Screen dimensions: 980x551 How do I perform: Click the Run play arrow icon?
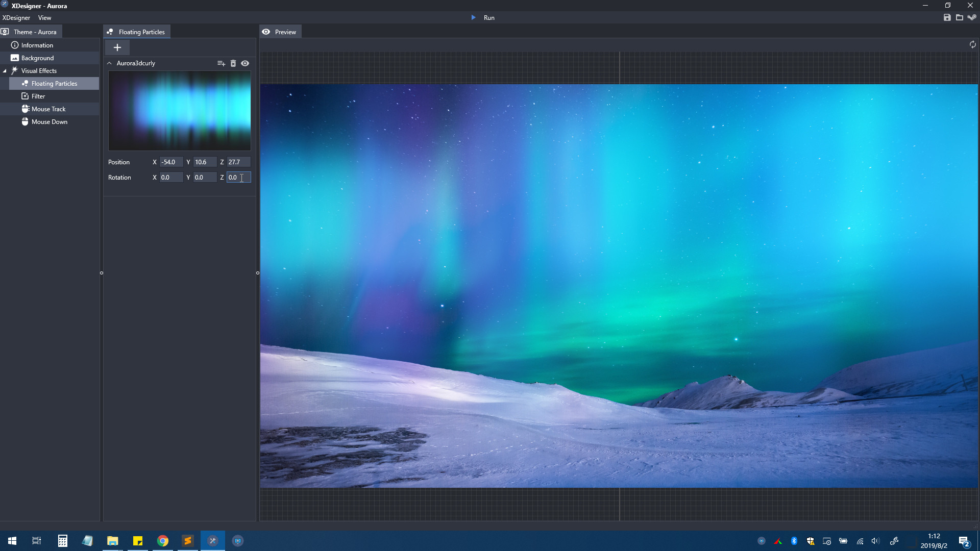473,17
